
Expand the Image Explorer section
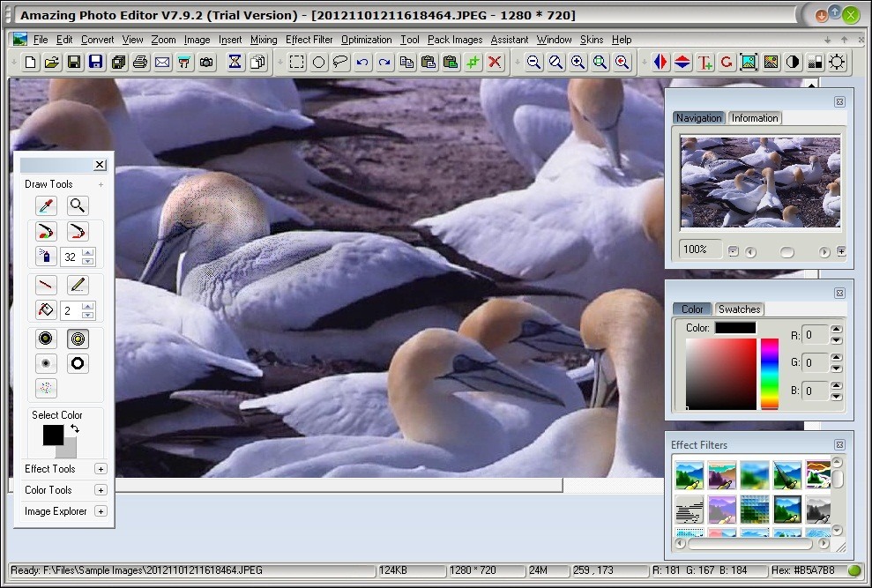point(101,511)
